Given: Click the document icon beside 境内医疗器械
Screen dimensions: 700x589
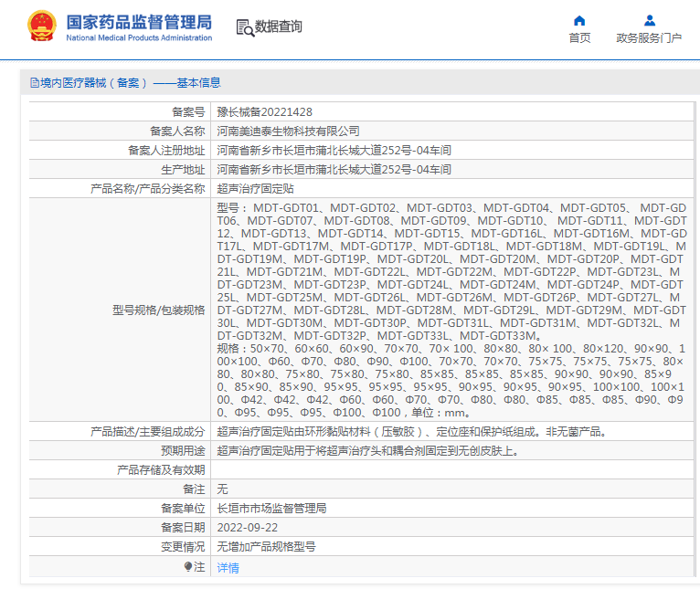Looking at the screenshot, I should coord(35,83).
